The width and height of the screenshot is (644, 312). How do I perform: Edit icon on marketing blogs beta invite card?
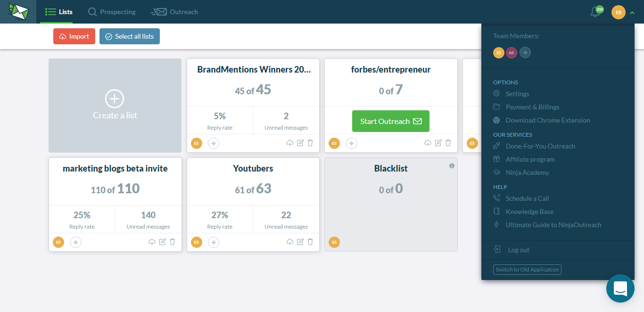(162, 242)
